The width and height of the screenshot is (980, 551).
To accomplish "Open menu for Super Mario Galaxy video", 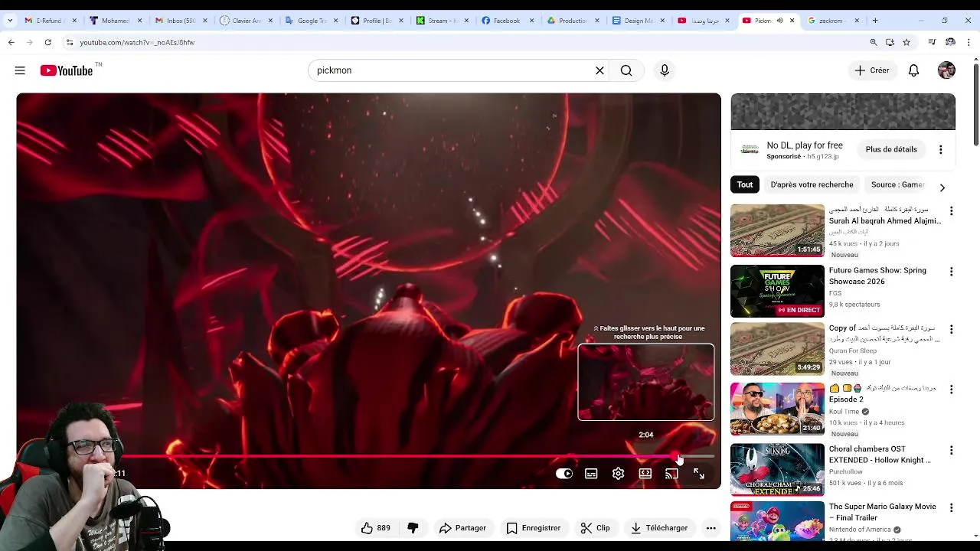I will (952, 507).
